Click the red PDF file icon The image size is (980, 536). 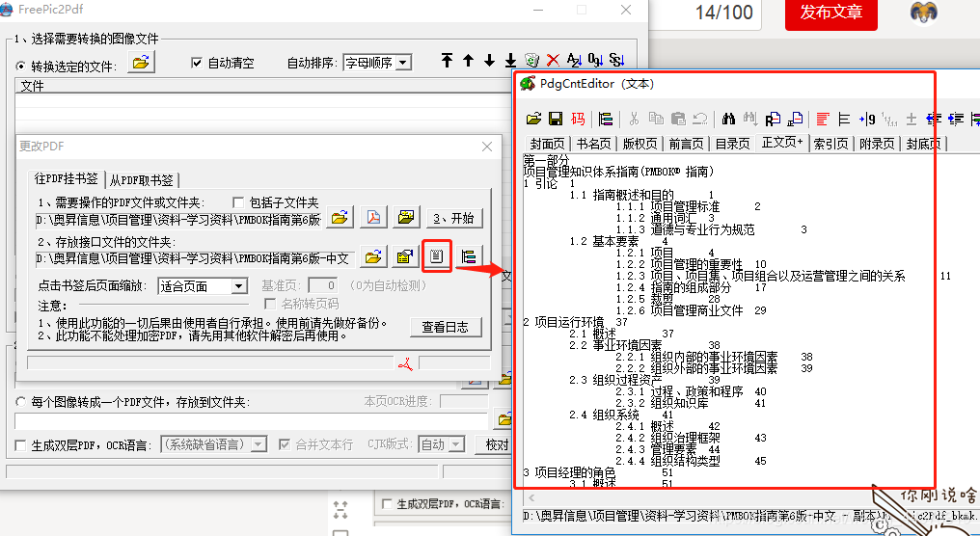point(373,218)
